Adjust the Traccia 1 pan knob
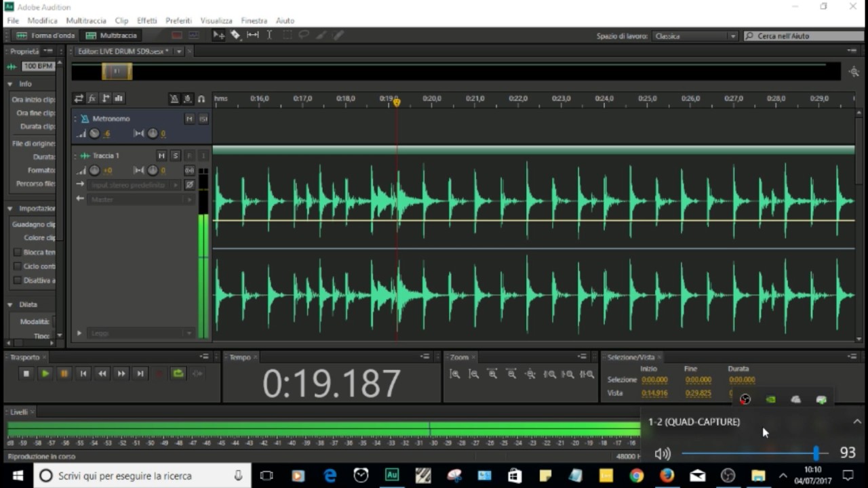 pos(153,171)
